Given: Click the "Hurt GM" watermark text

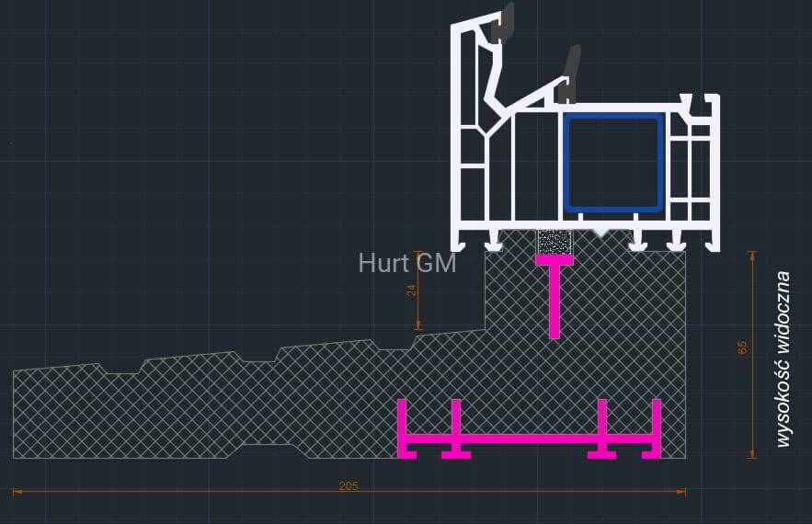Looking at the screenshot, I should coord(407,263).
